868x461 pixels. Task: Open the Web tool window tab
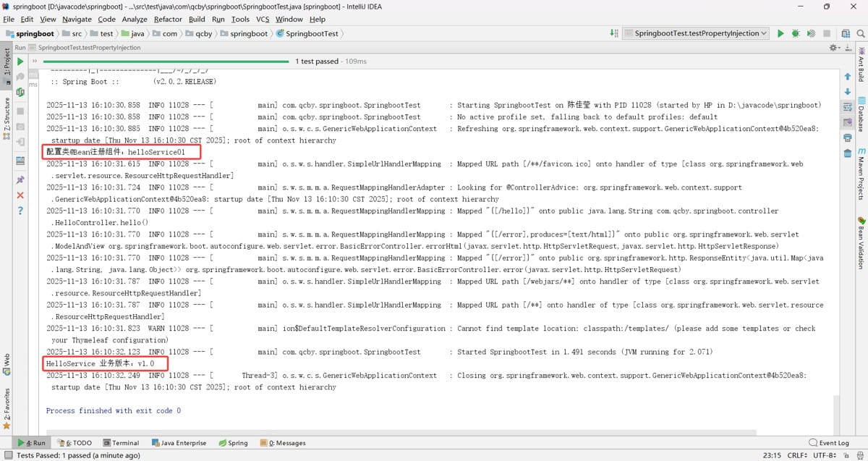(x=7, y=364)
